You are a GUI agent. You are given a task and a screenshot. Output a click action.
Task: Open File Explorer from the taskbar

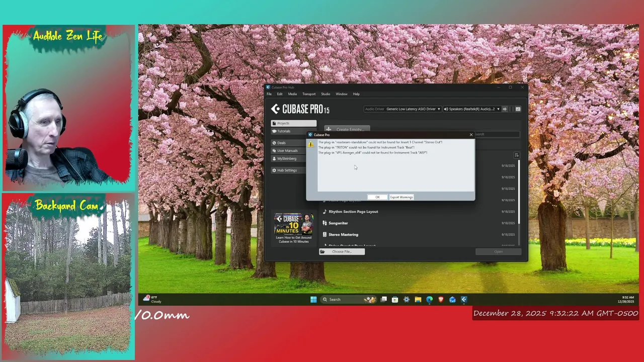(x=418, y=300)
